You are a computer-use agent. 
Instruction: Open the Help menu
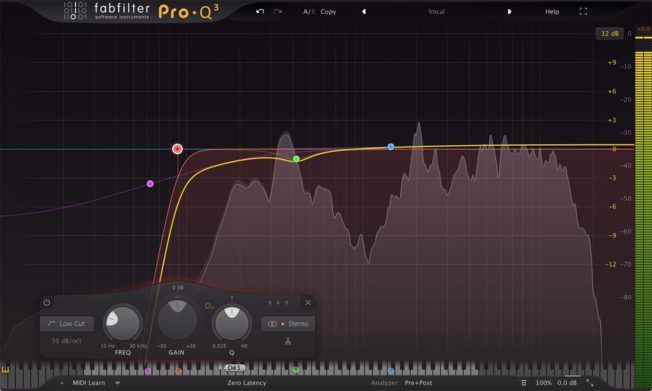point(552,12)
